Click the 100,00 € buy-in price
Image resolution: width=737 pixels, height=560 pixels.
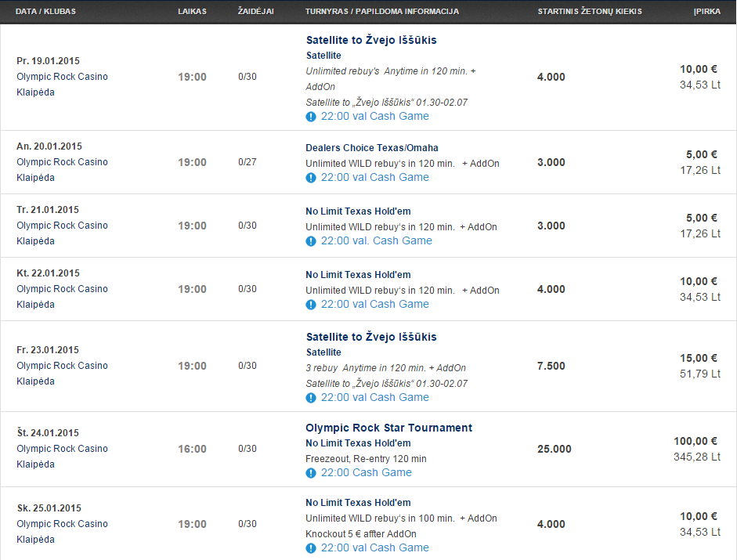695,441
